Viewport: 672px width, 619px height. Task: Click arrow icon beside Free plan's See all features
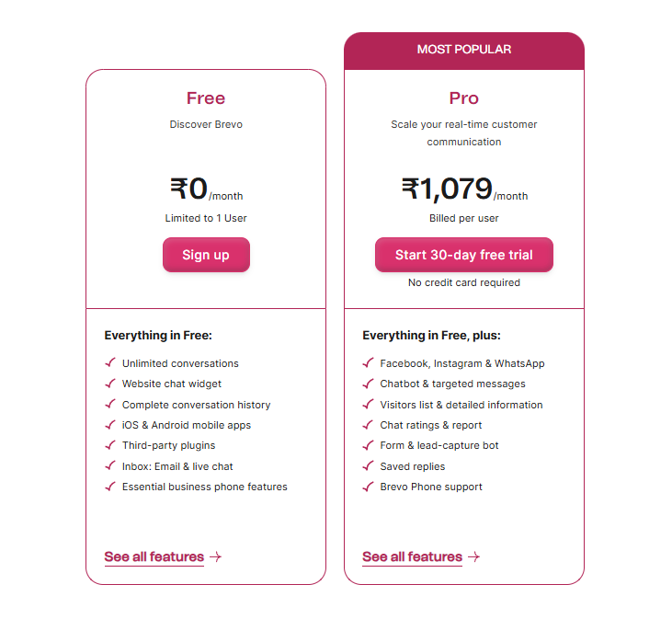point(215,556)
